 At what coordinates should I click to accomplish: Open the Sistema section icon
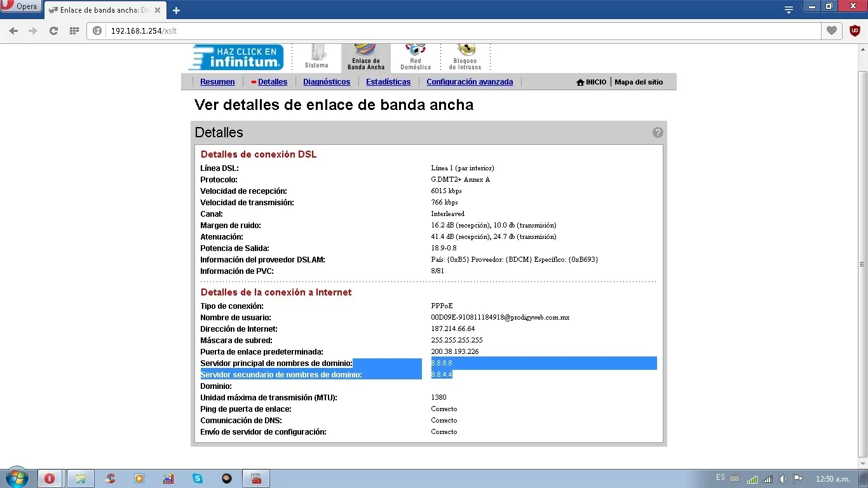(316, 57)
